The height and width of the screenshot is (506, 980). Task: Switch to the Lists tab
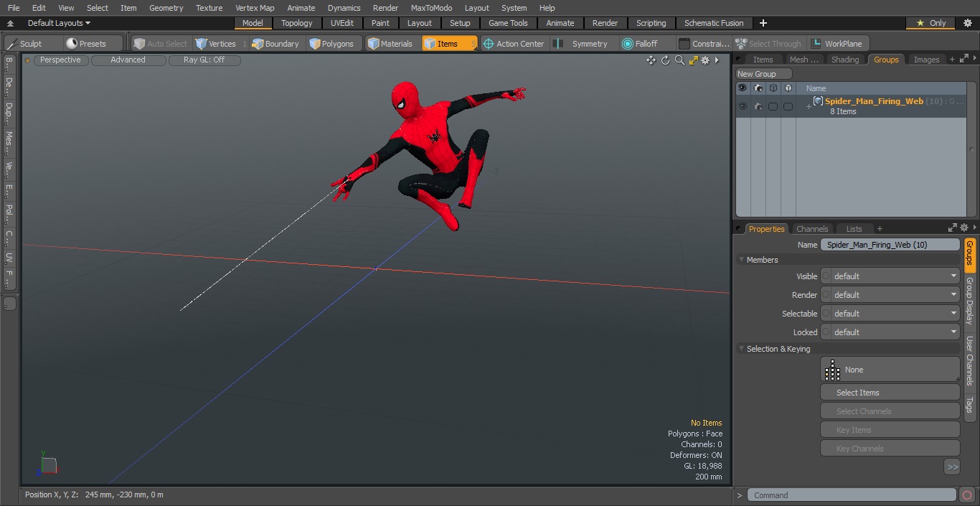click(854, 229)
